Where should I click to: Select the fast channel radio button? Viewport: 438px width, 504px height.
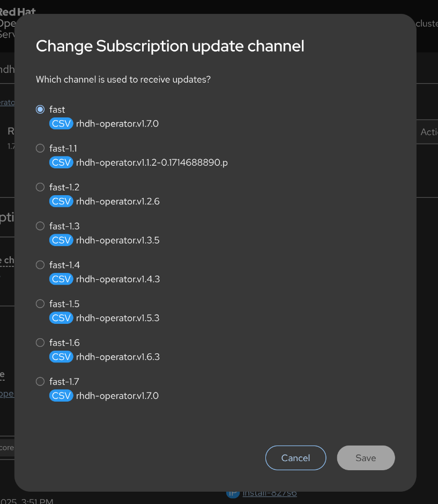[40, 109]
